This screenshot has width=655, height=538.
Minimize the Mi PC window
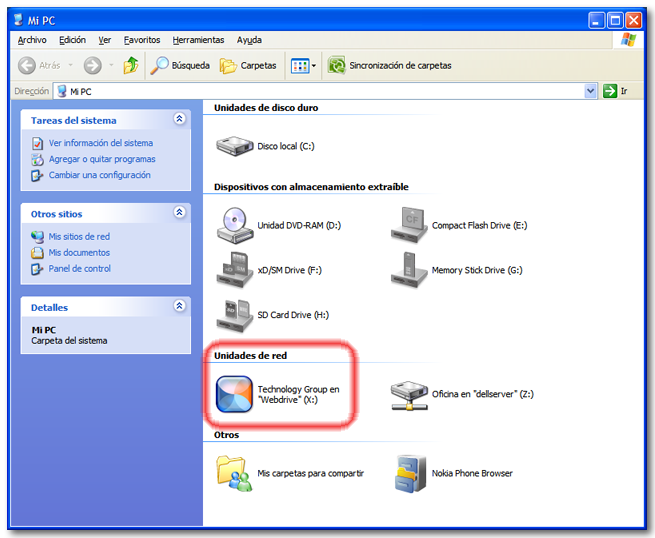coord(597,20)
